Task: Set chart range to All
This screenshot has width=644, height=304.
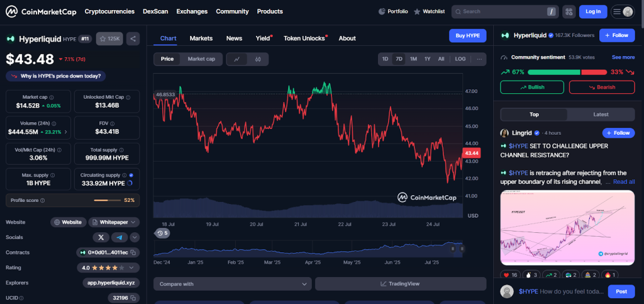Action: coord(441,59)
